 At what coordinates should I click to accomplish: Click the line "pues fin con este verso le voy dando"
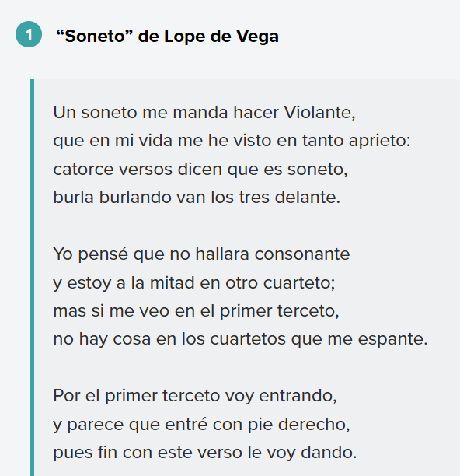[205, 453]
